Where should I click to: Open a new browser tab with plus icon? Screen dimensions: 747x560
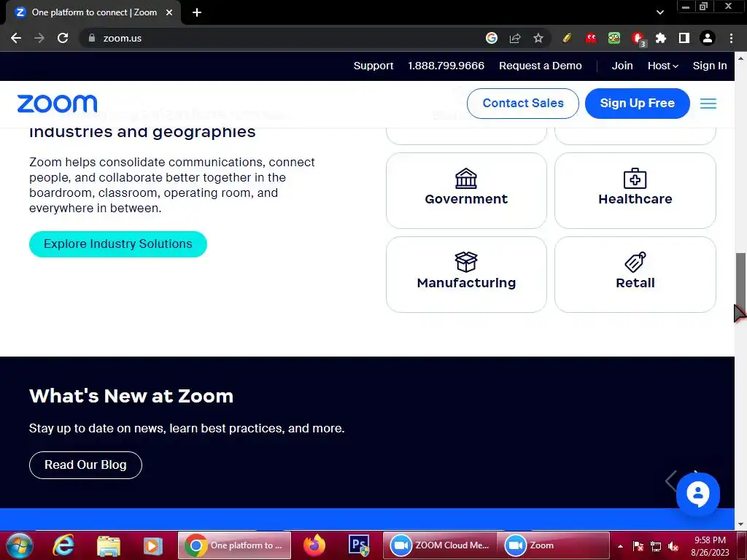click(197, 12)
